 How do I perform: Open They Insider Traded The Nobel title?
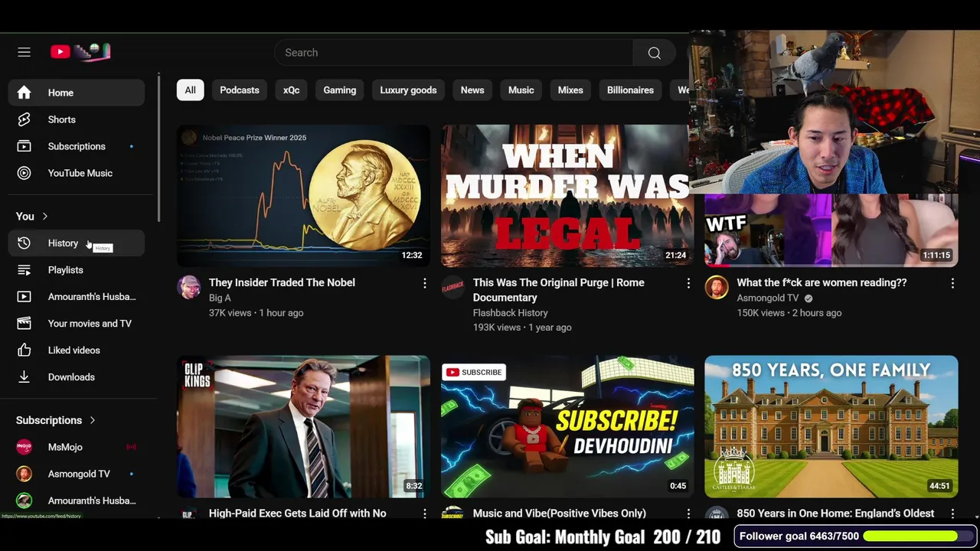[282, 282]
